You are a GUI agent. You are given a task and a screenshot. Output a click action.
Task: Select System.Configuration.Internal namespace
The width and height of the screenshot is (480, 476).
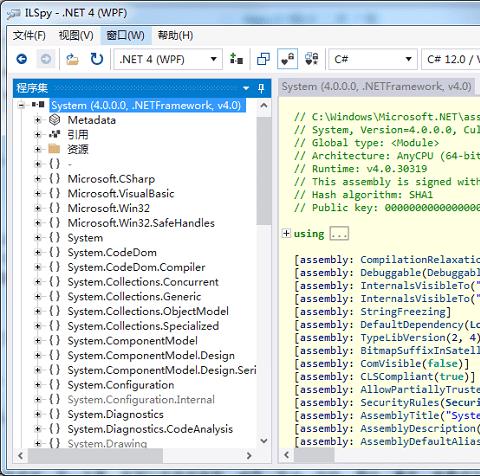(141, 400)
